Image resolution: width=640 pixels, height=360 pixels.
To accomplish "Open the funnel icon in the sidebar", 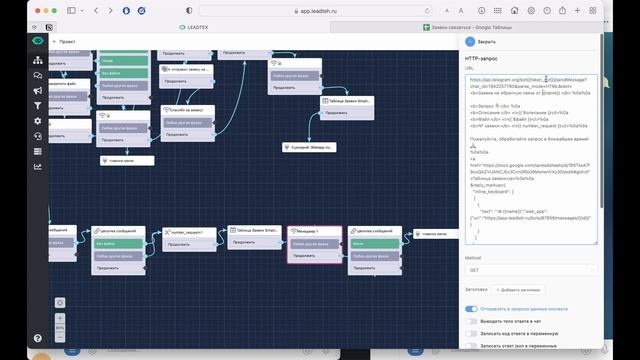I will (38, 106).
